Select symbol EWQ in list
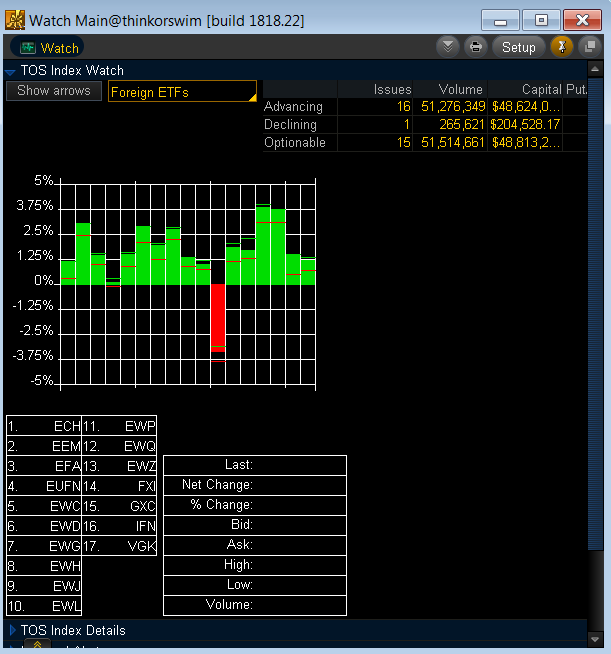 tap(119, 446)
